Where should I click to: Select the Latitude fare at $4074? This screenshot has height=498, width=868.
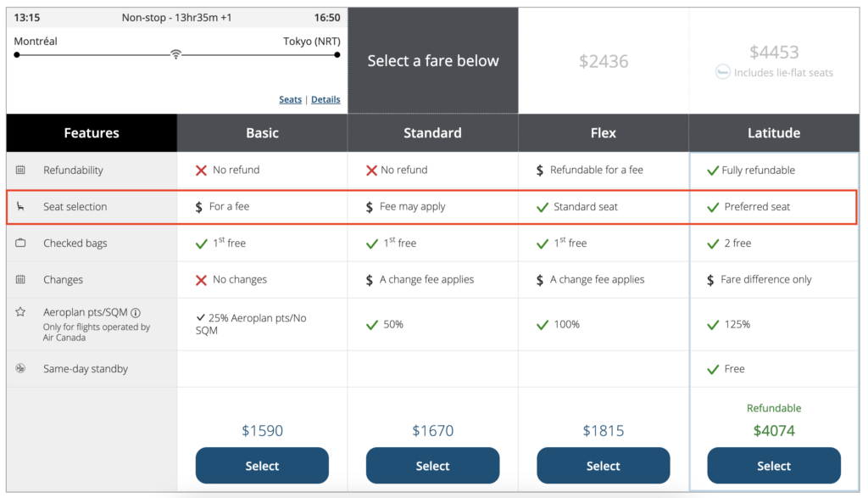pos(773,466)
